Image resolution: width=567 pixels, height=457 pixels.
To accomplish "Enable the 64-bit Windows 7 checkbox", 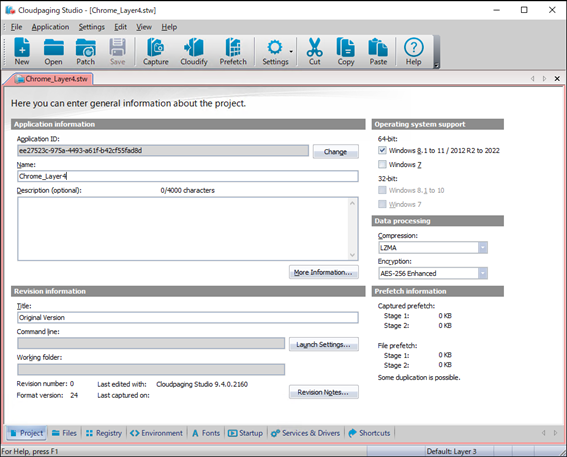I will 382,165.
